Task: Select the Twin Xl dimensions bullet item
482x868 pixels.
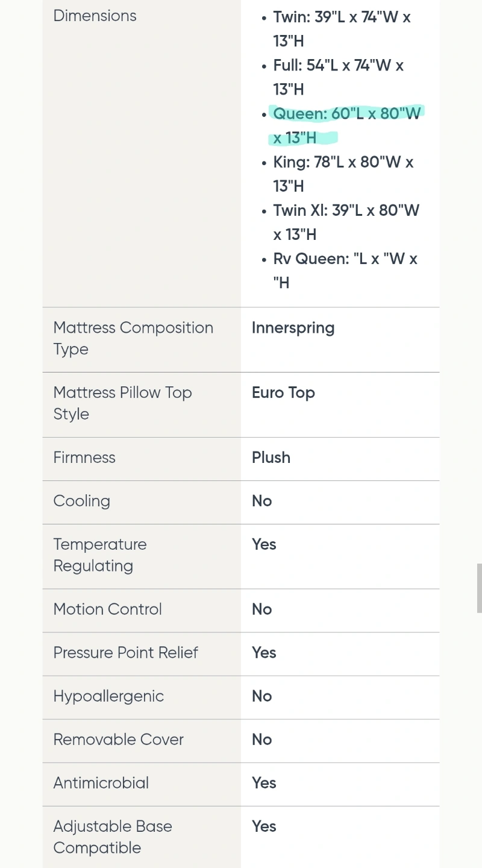Action: pyautogui.click(x=346, y=222)
